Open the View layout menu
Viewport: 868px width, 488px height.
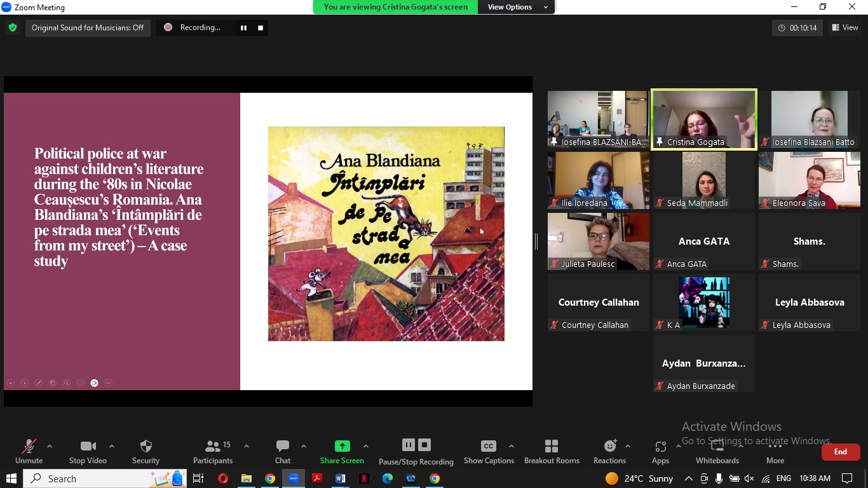tap(845, 27)
